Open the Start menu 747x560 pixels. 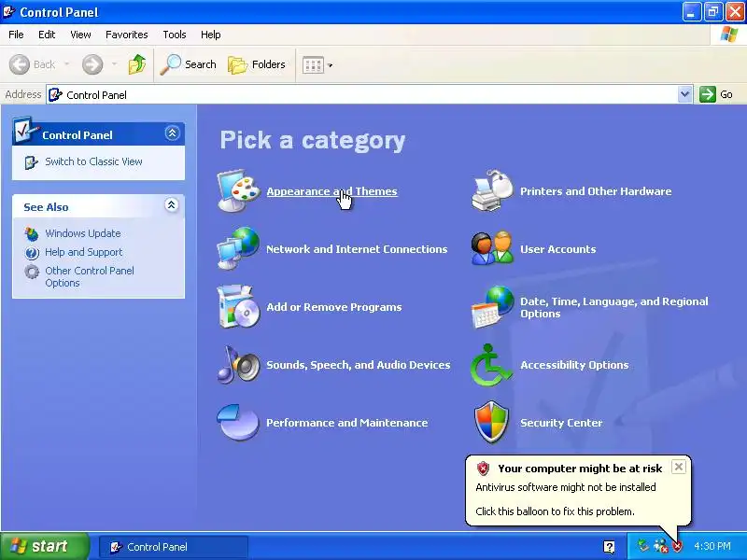[x=44, y=546]
